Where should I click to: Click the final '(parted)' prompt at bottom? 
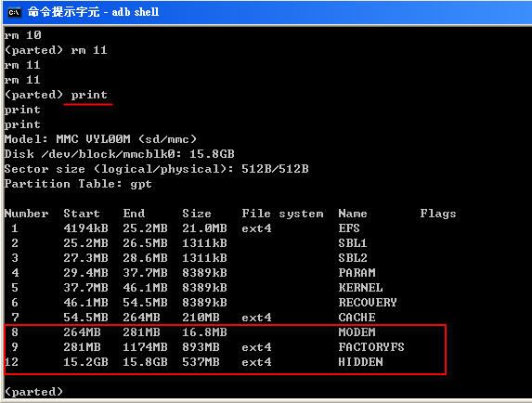click(x=33, y=392)
